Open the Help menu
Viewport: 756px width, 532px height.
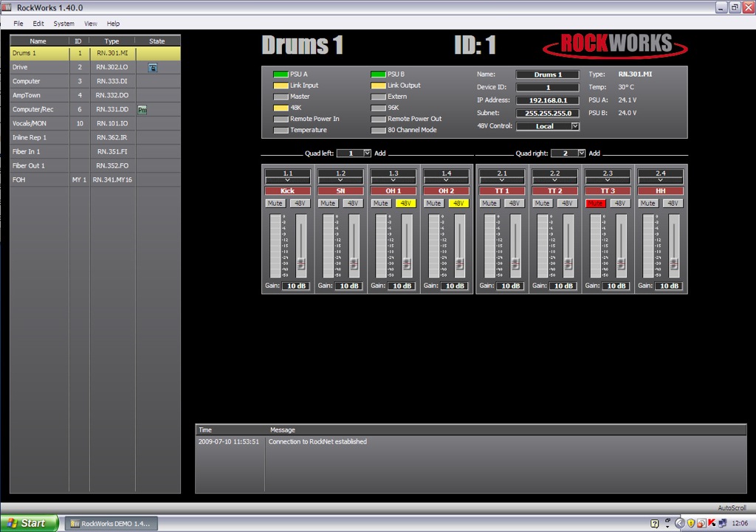(x=113, y=24)
